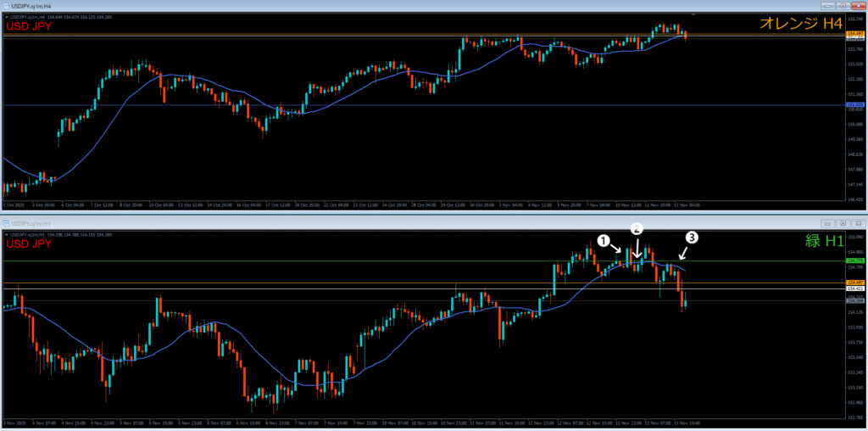
Task: Click the 緑 H1 label text
Action: (824, 240)
